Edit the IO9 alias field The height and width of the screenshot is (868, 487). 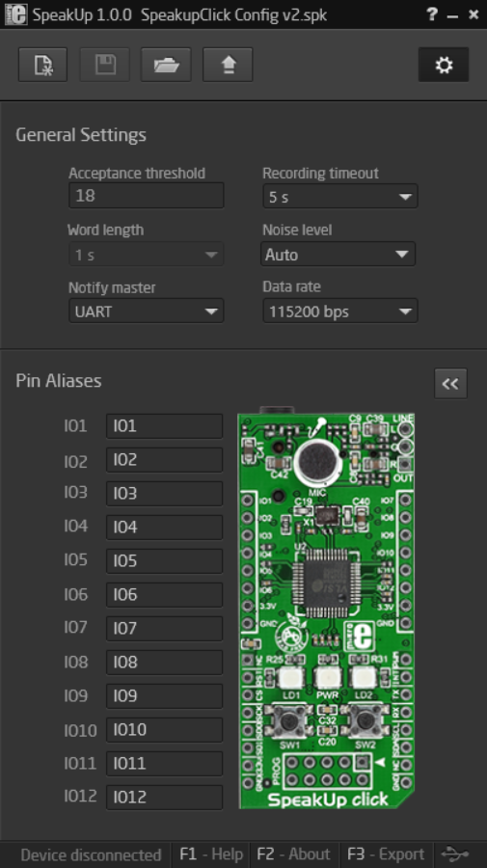click(x=164, y=695)
